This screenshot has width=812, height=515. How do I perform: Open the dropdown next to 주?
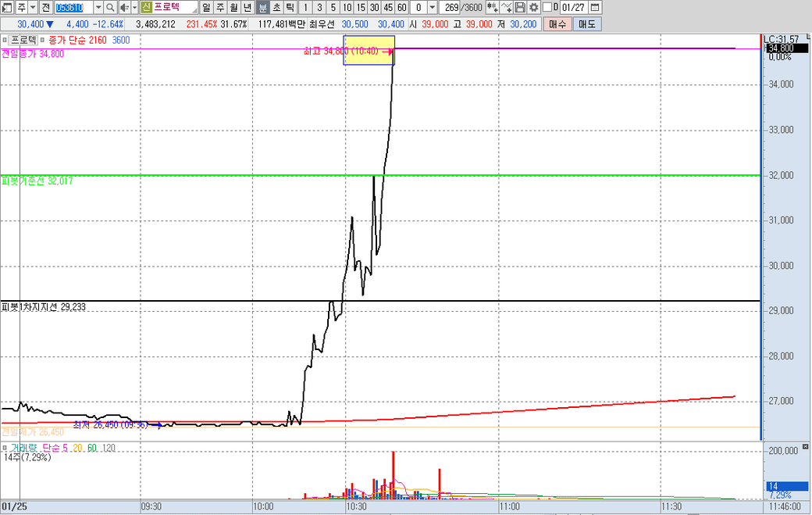[33, 7]
